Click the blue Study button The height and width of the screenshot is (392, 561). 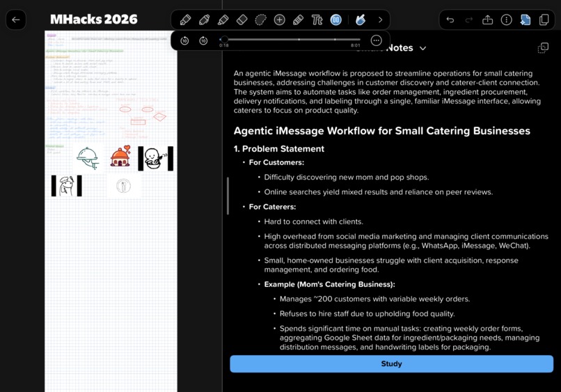tap(391, 363)
